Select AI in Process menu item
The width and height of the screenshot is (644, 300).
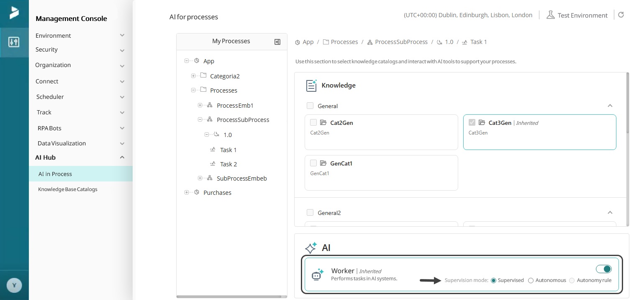[x=55, y=174]
